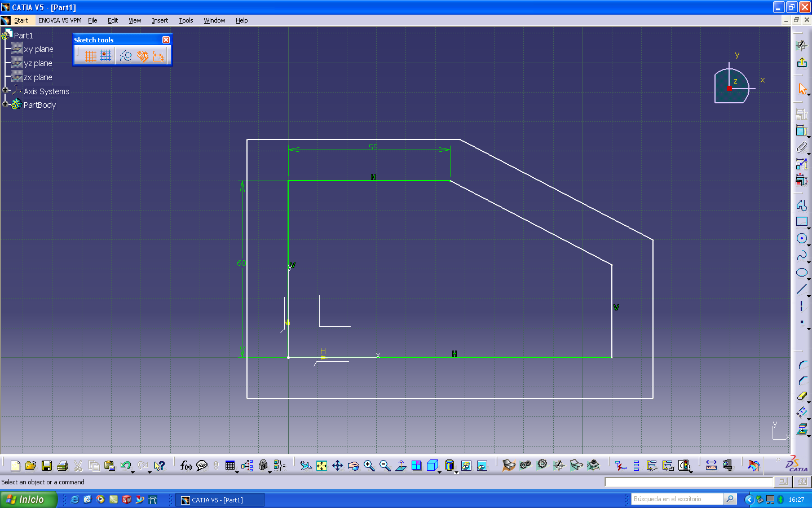
Task: Toggle Geometrical Constraints in Sketch tools
Action: click(142, 55)
